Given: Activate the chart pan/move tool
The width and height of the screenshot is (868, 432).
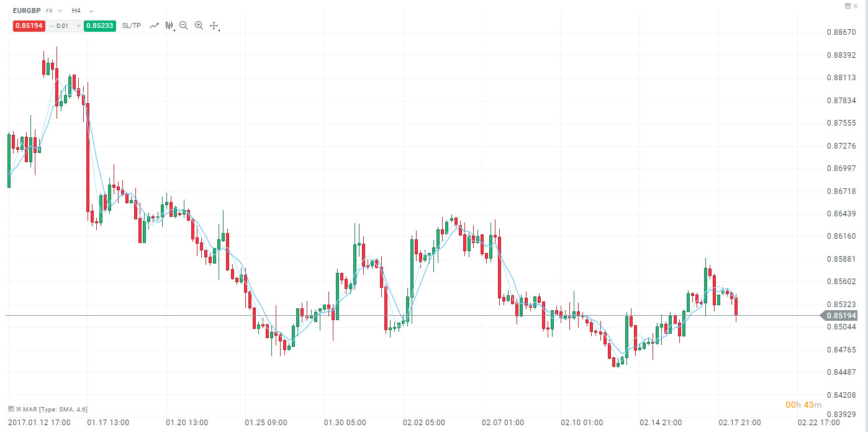Looking at the screenshot, I should coord(214,25).
